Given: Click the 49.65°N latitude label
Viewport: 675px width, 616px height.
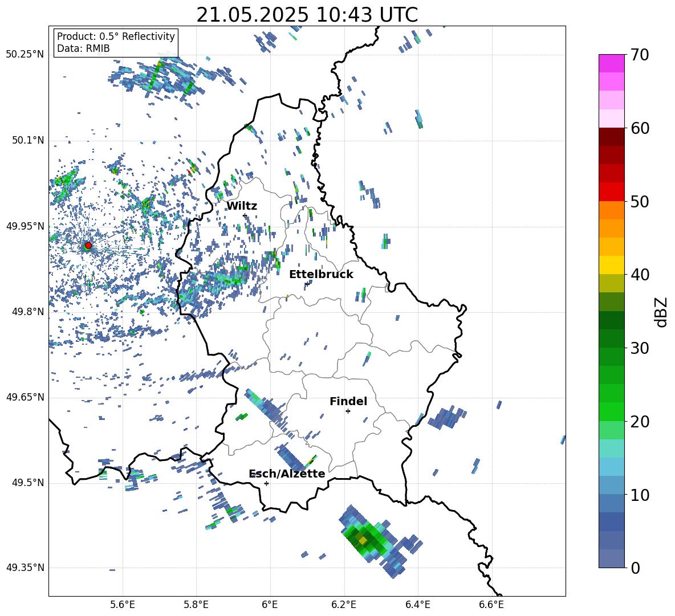Looking at the screenshot, I should pyautogui.click(x=25, y=397).
